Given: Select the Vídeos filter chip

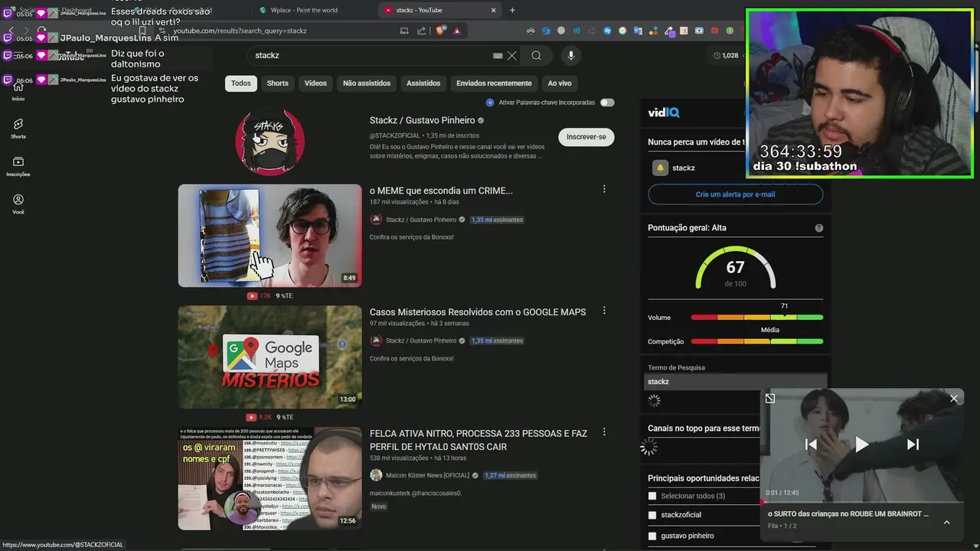Looking at the screenshot, I should click(x=315, y=83).
